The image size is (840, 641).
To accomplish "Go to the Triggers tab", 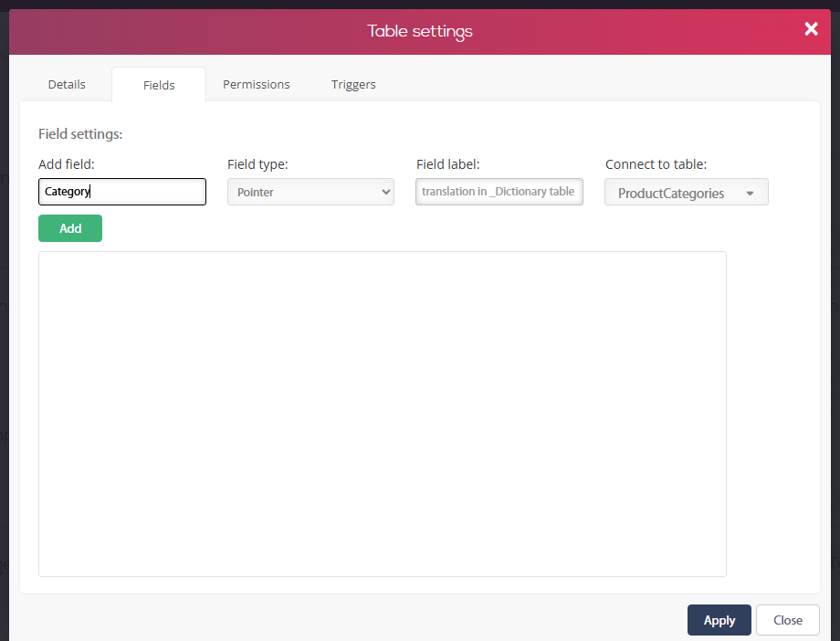I will coord(353,85).
